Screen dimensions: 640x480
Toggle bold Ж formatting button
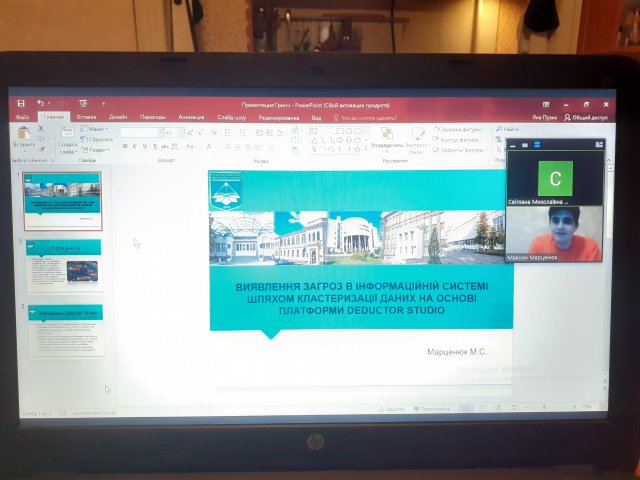(125, 146)
